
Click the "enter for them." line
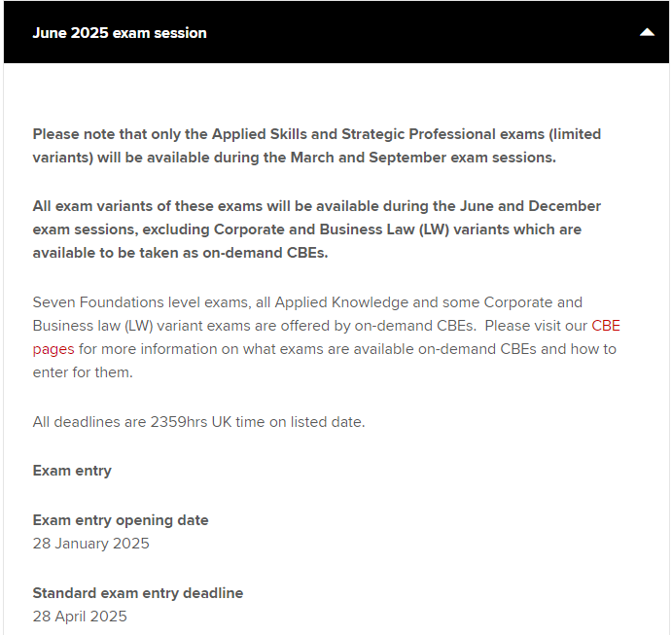point(82,372)
